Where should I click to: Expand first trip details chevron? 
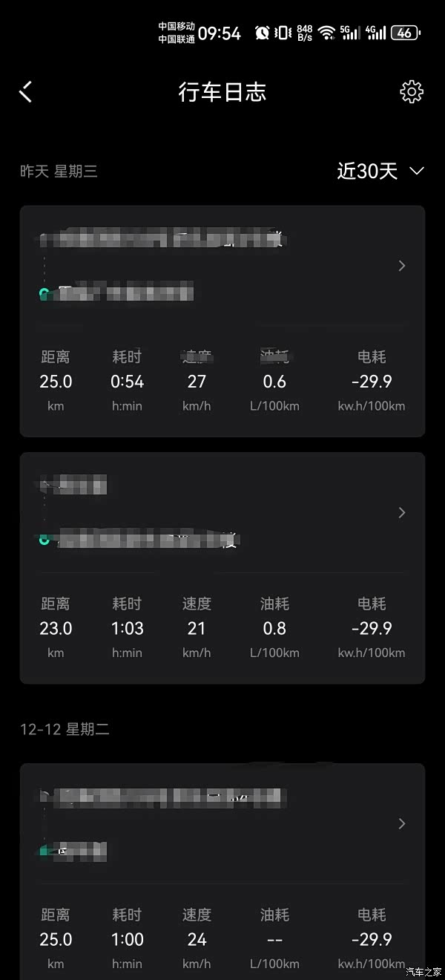click(402, 266)
